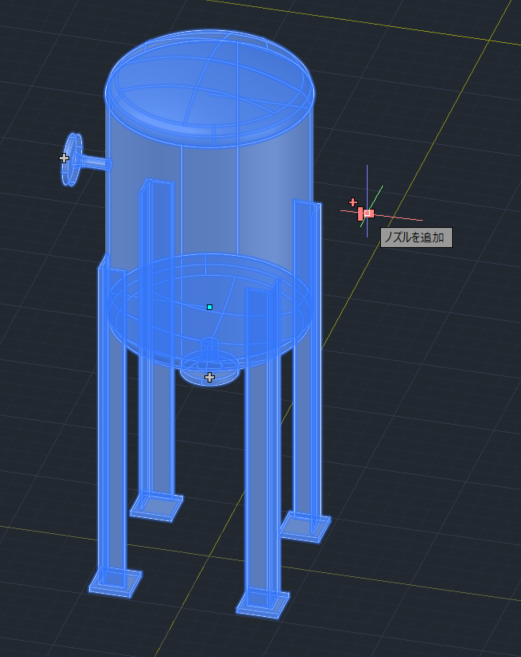The image size is (521, 657).
Task: Click the red plus add-nozzle grip
Action: (353, 202)
